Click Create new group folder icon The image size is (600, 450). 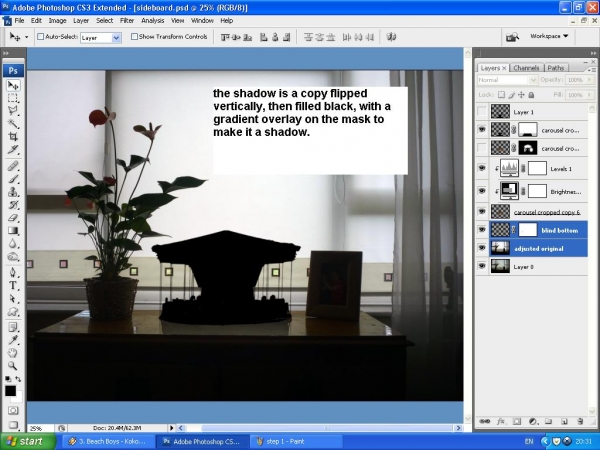[548, 421]
